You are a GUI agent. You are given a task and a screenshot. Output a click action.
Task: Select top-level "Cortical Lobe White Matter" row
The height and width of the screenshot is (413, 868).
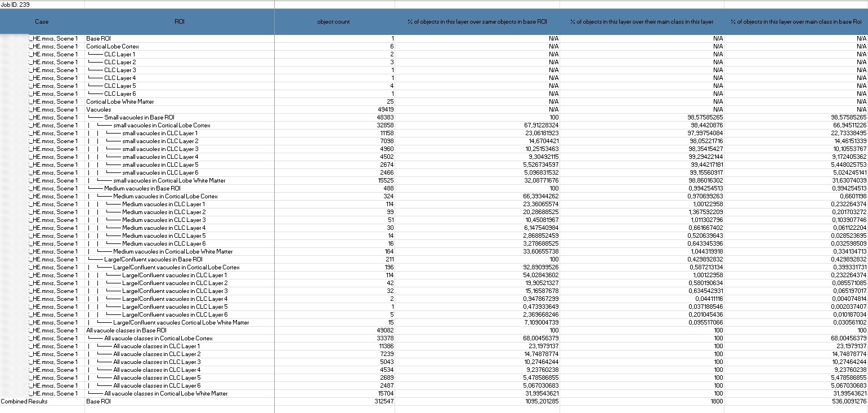[x=120, y=101]
